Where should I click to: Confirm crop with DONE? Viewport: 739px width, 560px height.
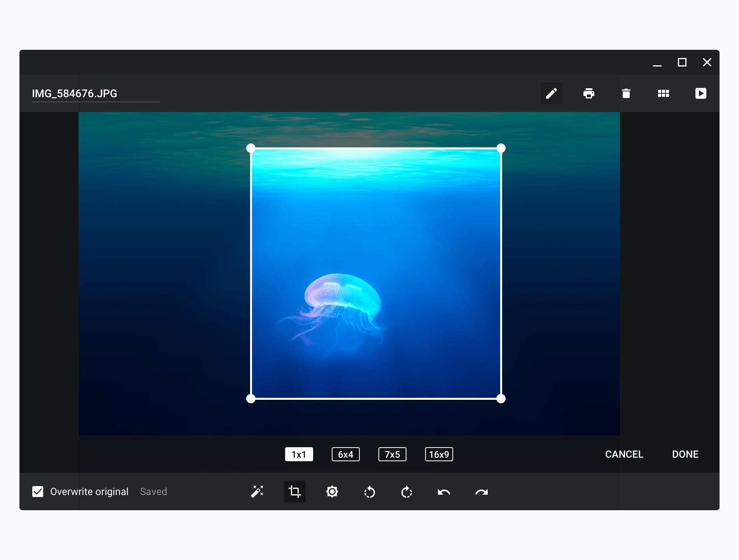[x=685, y=454]
